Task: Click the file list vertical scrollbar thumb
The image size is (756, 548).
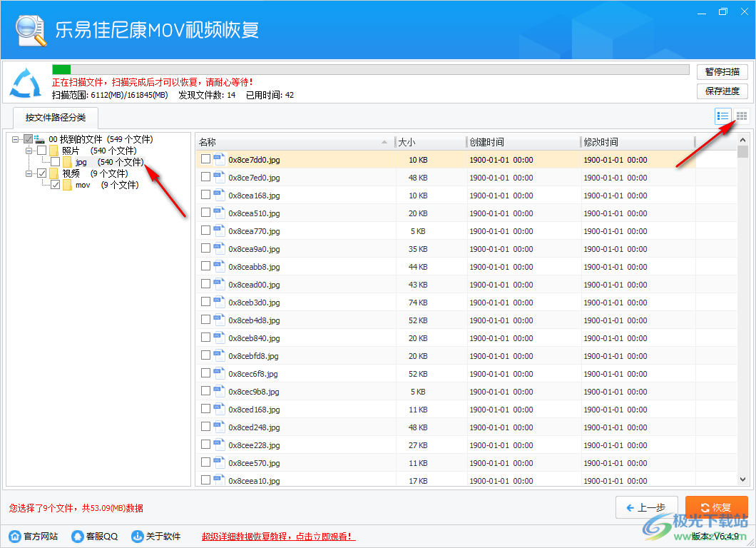Action: tap(742, 153)
